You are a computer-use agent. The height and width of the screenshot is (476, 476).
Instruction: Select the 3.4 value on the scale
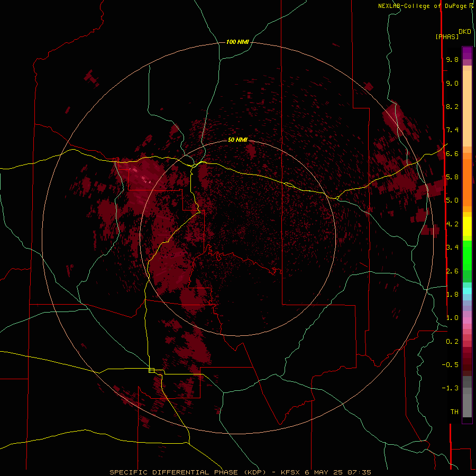pyautogui.click(x=452, y=248)
